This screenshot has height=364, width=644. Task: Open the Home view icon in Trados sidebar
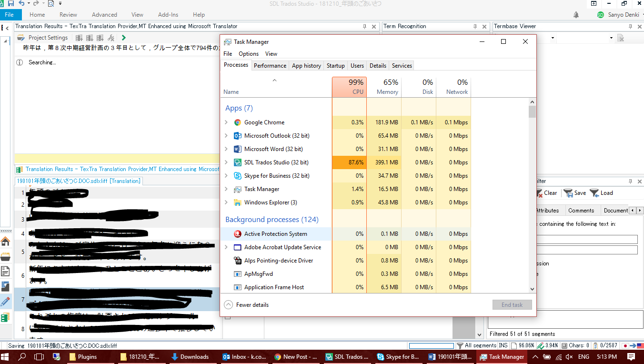(x=5, y=241)
